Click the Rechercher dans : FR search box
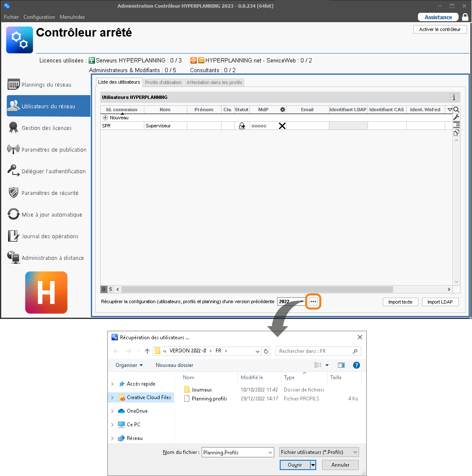This screenshot has height=476, width=472. pos(318,351)
